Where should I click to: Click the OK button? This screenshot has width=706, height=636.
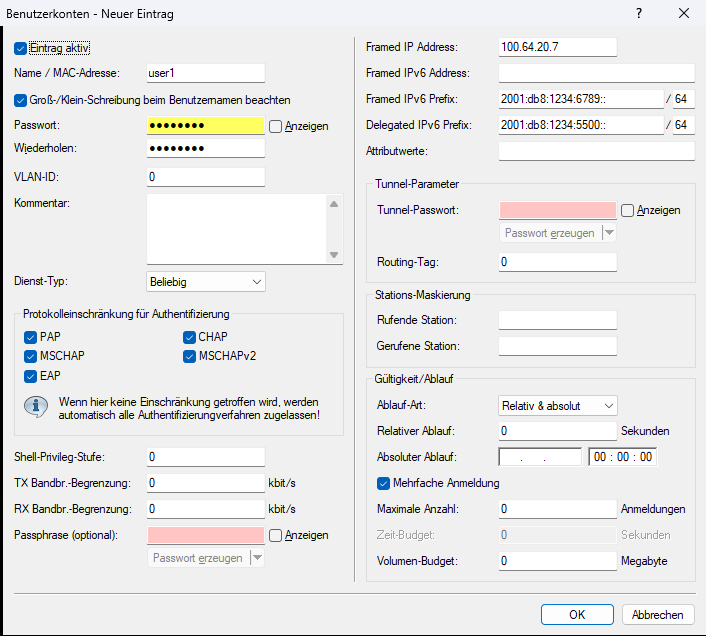tap(577, 615)
